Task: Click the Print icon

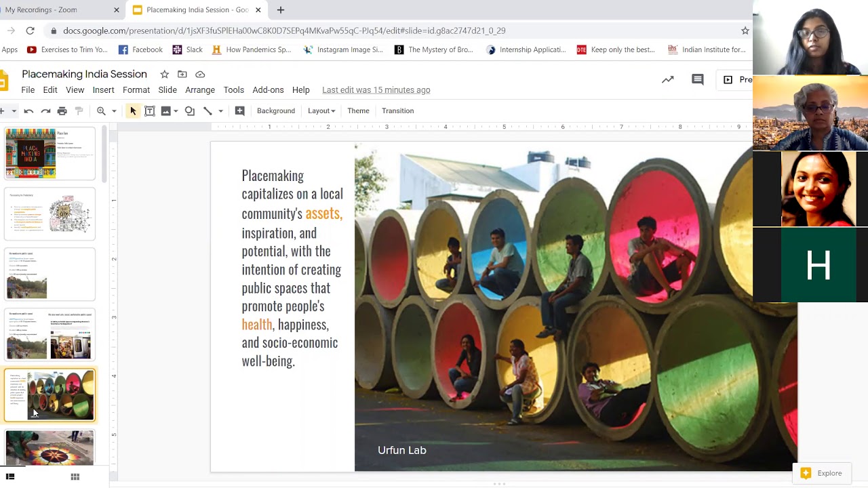Action: coord(62,111)
